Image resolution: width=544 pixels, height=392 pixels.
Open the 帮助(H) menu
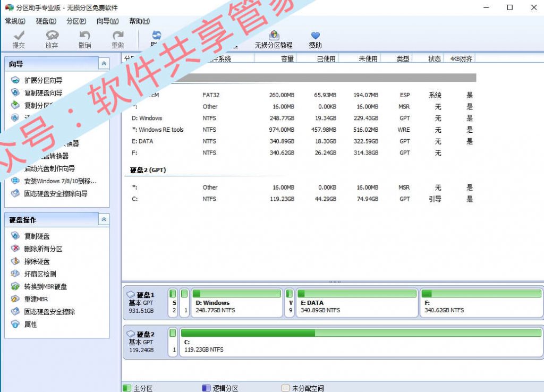pos(140,21)
